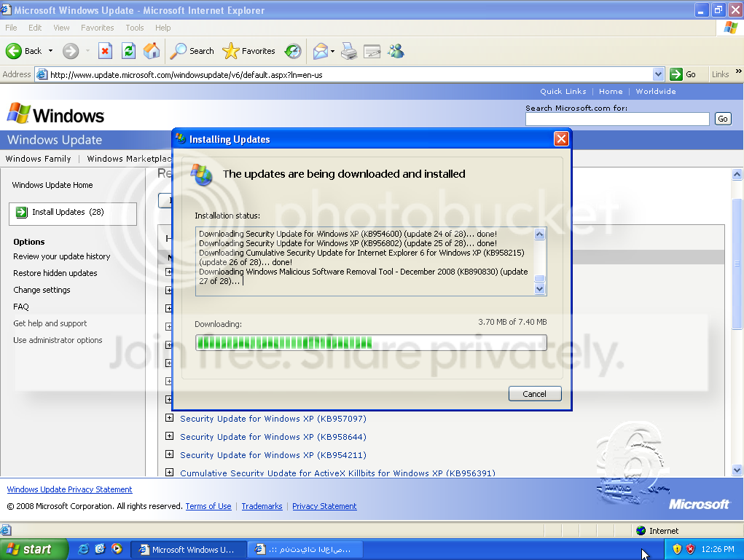Image resolution: width=744 pixels, height=560 pixels.
Task: Open Terms of Use link
Action: (x=208, y=506)
